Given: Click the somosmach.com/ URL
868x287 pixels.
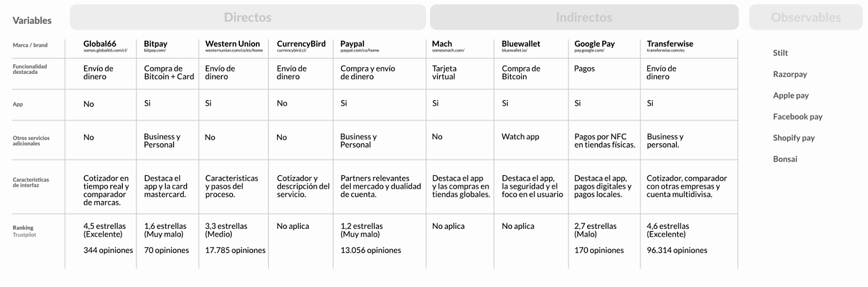Looking at the screenshot, I should [448, 50].
